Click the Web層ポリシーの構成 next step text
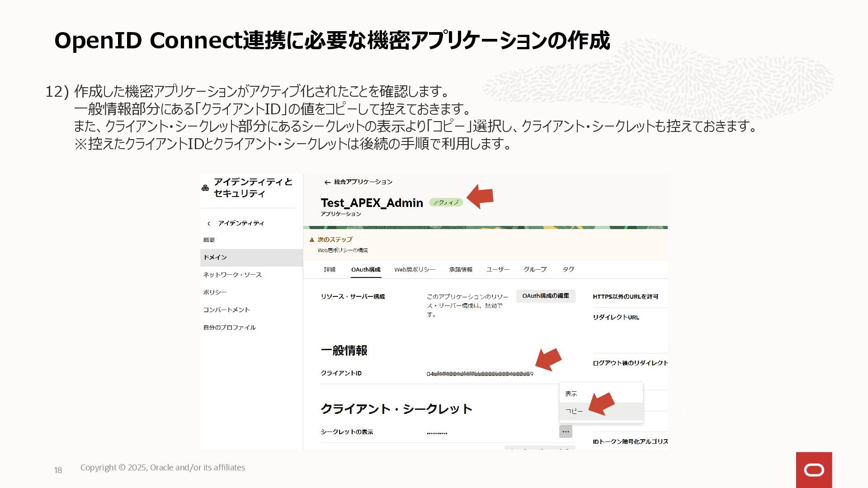The image size is (868, 488). 342,250
